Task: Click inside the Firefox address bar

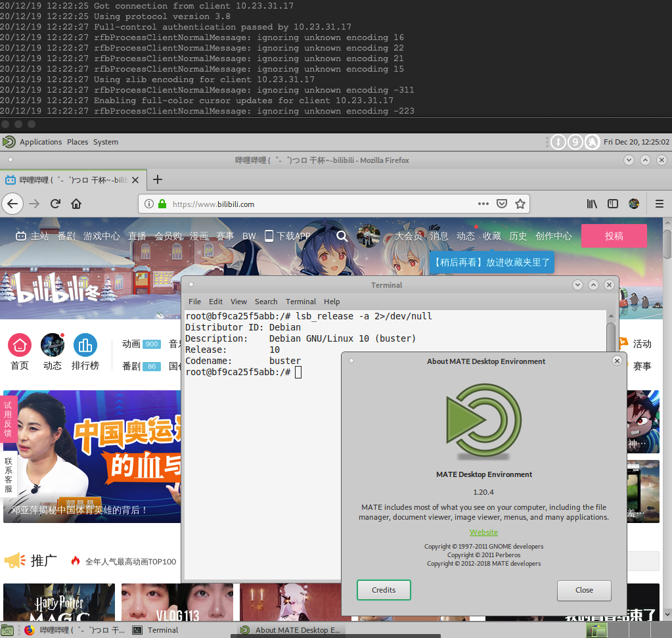Action: 296,204
